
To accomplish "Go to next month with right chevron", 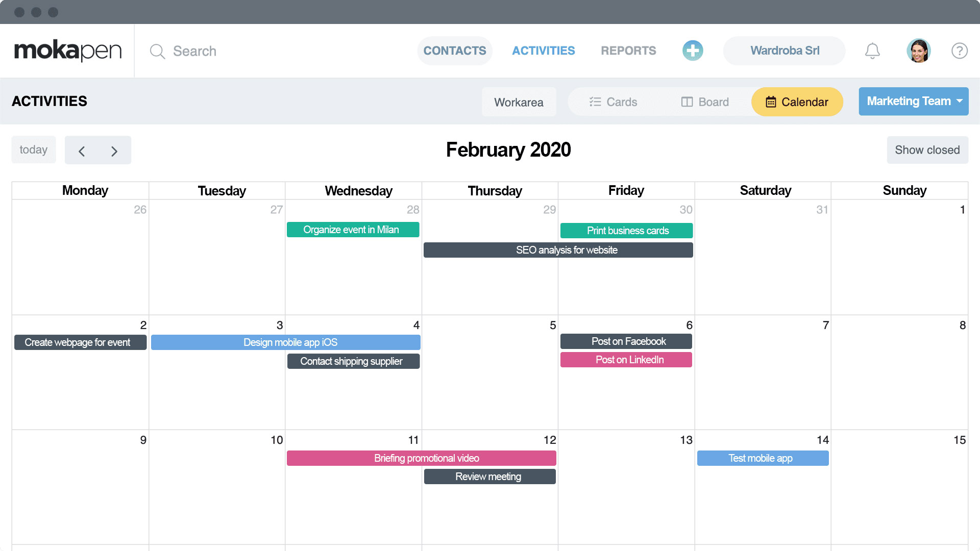I will (x=114, y=150).
